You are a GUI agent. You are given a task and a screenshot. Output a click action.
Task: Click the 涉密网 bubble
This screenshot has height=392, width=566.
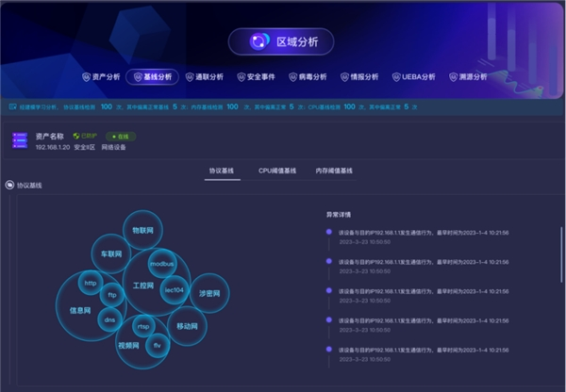coord(208,293)
